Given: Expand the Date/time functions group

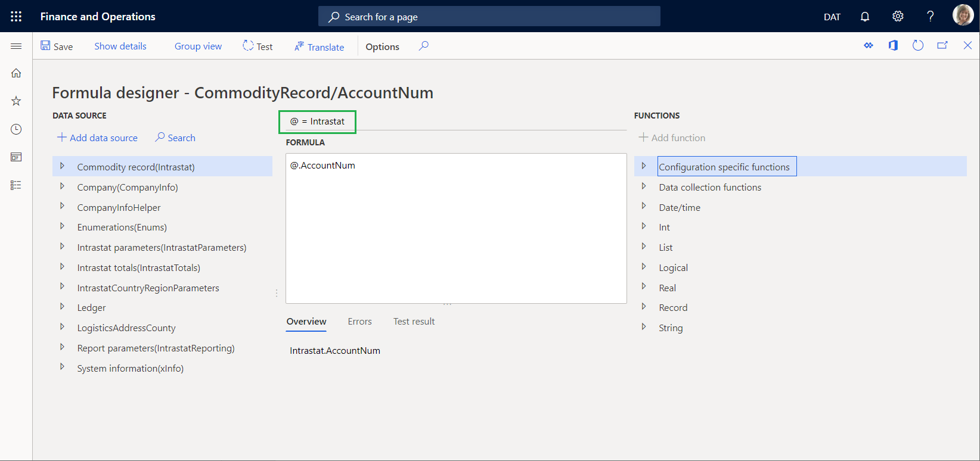Looking at the screenshot, I should (x=644, y=206).
